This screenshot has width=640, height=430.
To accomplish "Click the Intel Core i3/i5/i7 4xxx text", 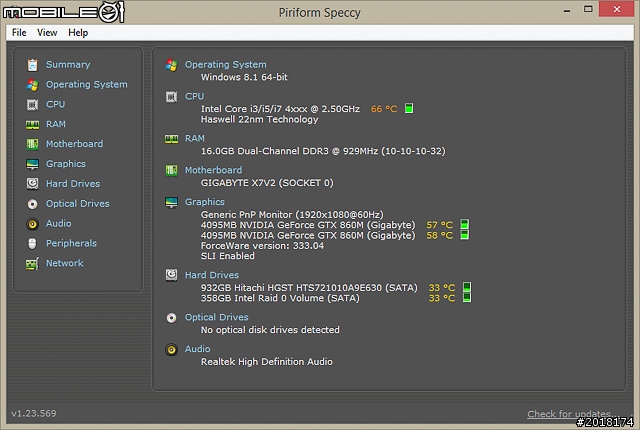I will click(280, 109).
